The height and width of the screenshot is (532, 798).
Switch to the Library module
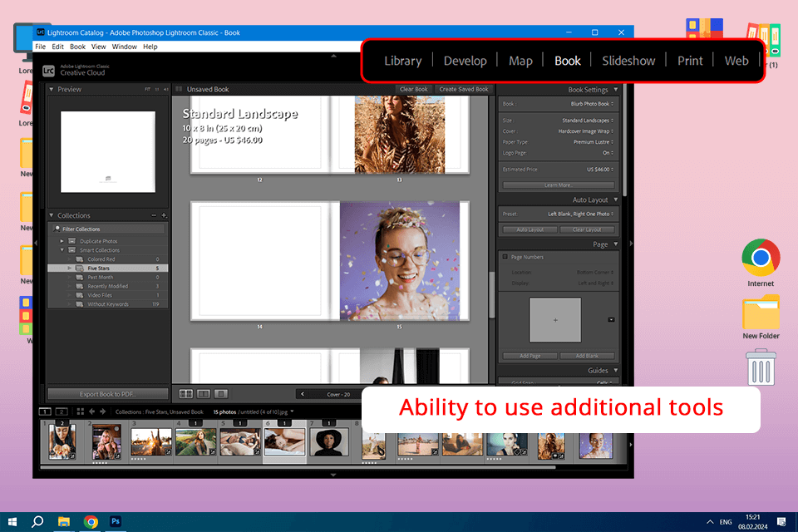coord(402,61)
